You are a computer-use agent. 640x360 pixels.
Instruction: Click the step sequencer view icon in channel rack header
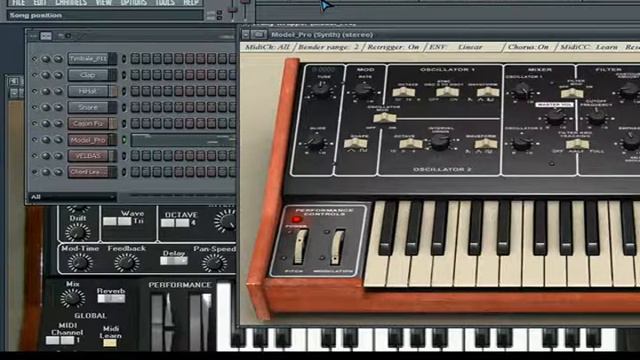[x=46, y=36]
